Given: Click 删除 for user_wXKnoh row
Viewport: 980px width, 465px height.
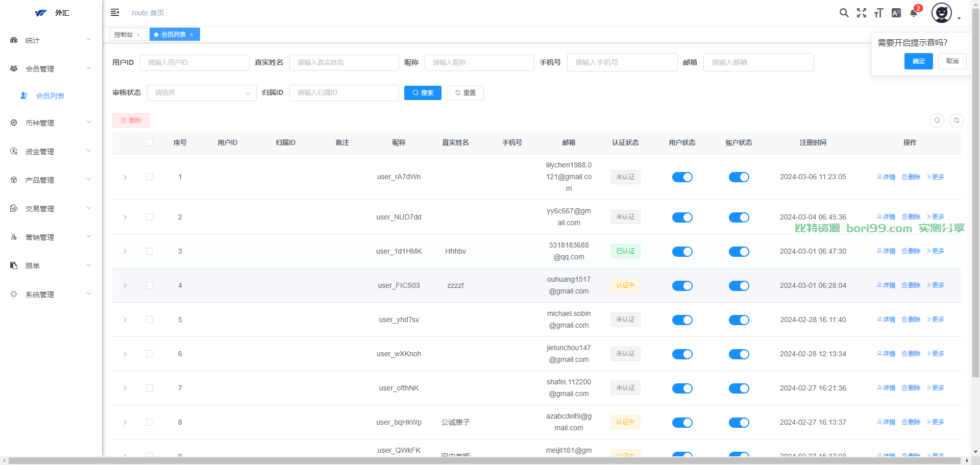Looking at the screenshot, I should coord(911,354).
